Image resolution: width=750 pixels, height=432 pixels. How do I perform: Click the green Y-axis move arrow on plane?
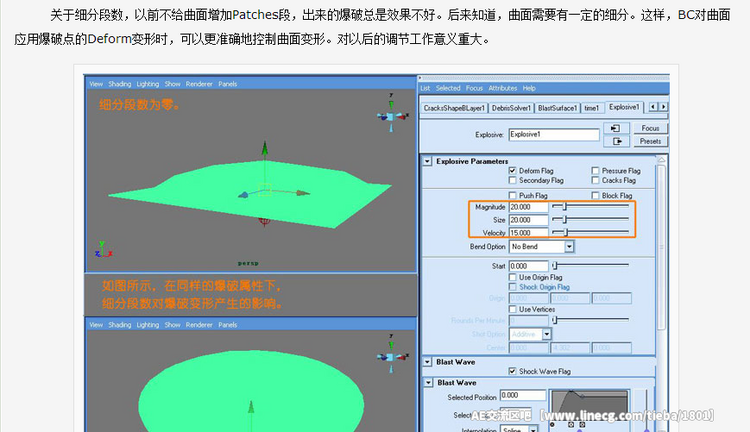(265, 149)
